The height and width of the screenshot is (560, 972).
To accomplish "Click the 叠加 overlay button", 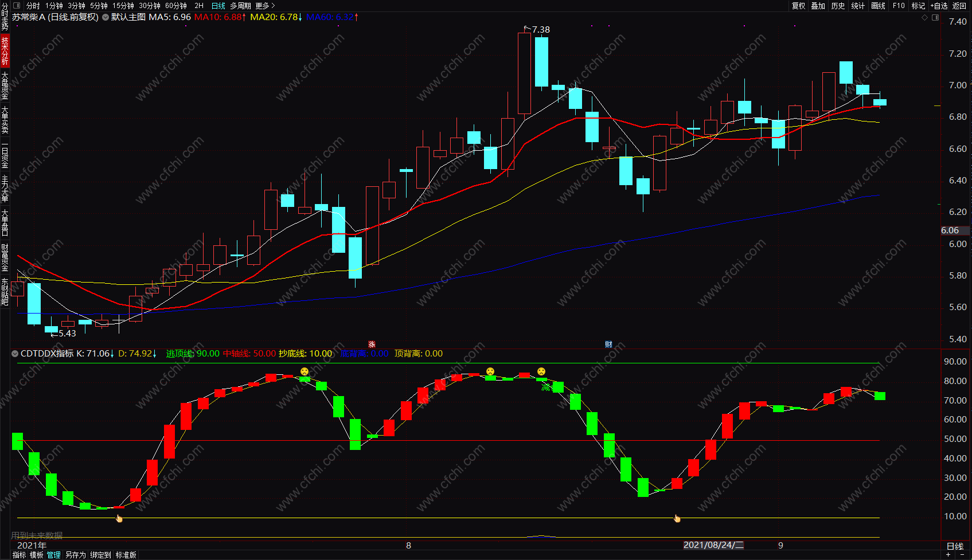I will (818, 6).
